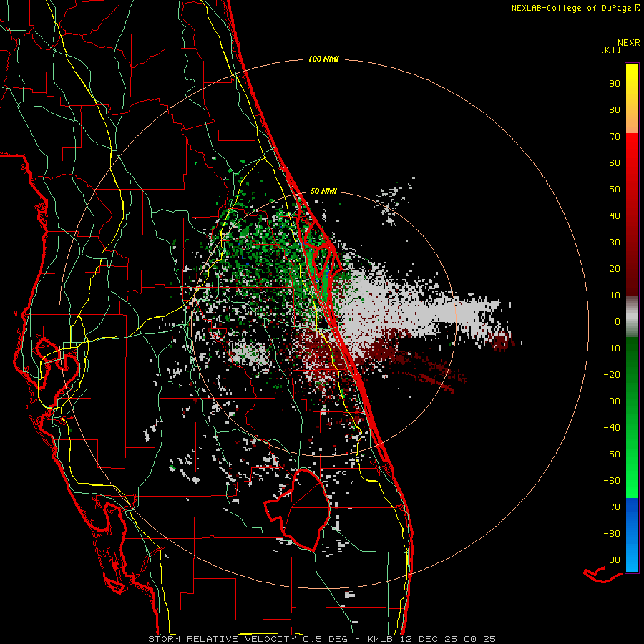Click the '-80' value on the velocity scale
644x644 pixels.
612,534
